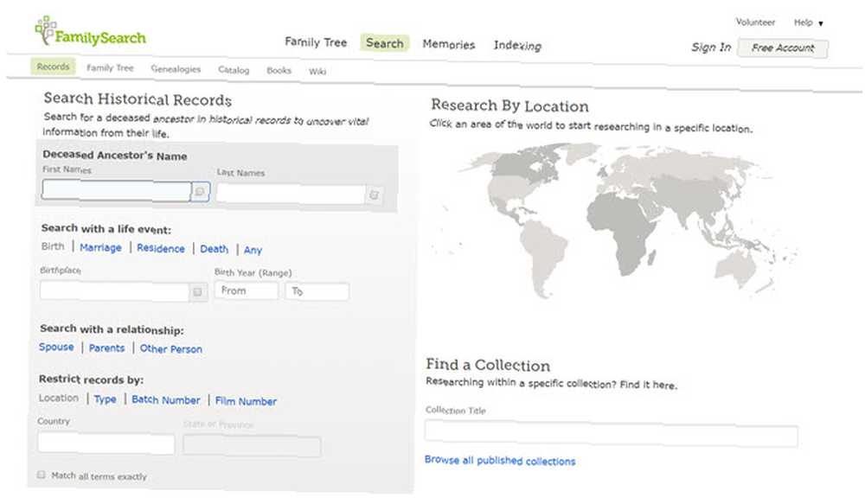Click the FamilySearch tree logo
865x504 pixels.
(91, 32)
